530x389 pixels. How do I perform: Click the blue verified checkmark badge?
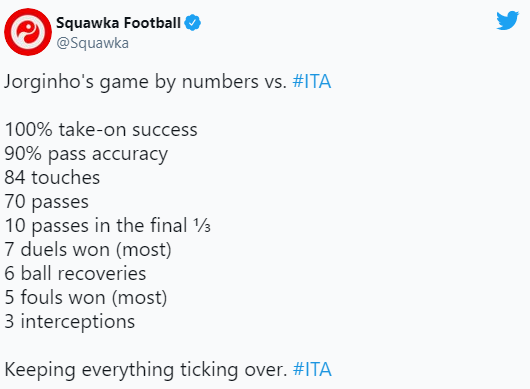[x=193, y=23]
